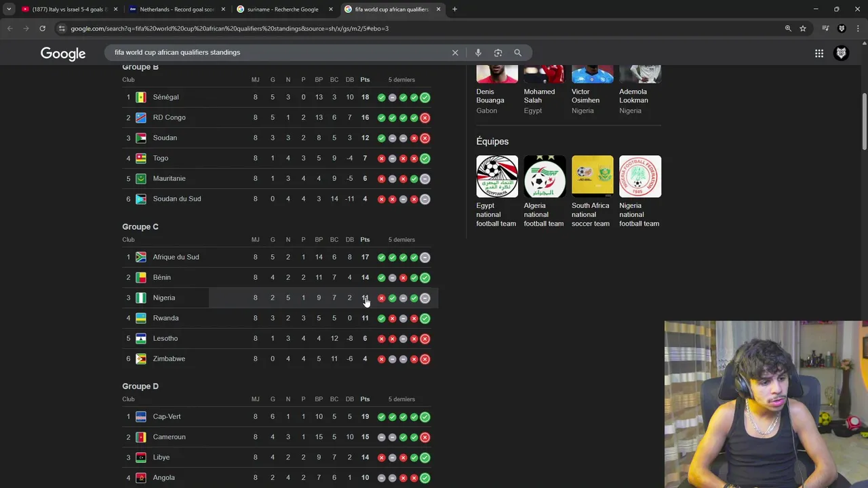The height and width of the screenshot is (488, 868).
Task: Click the Afrique du Sud flag icon
Action: (x=141, y=258)
